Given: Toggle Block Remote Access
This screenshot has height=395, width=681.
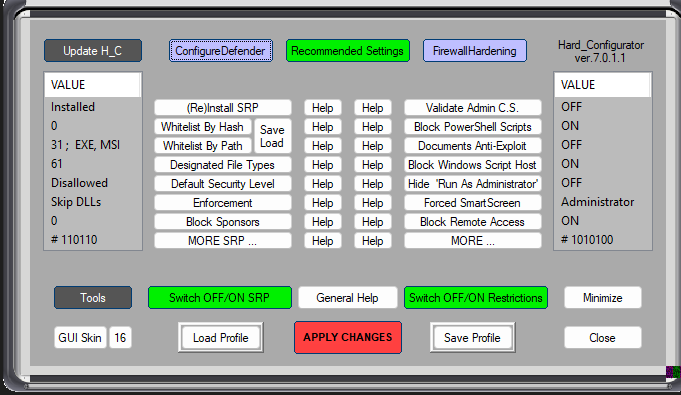Looking at the screenshot, I should coord(473,222).
